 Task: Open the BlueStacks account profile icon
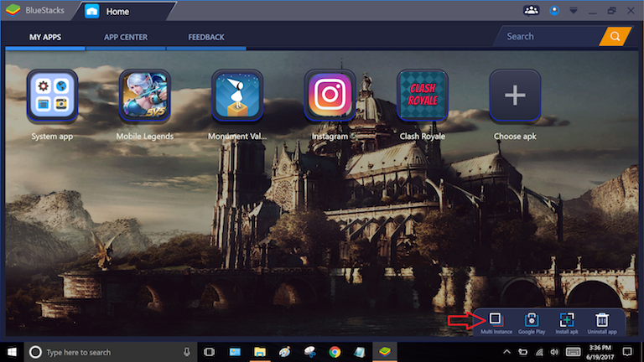(x=553, y=11)
